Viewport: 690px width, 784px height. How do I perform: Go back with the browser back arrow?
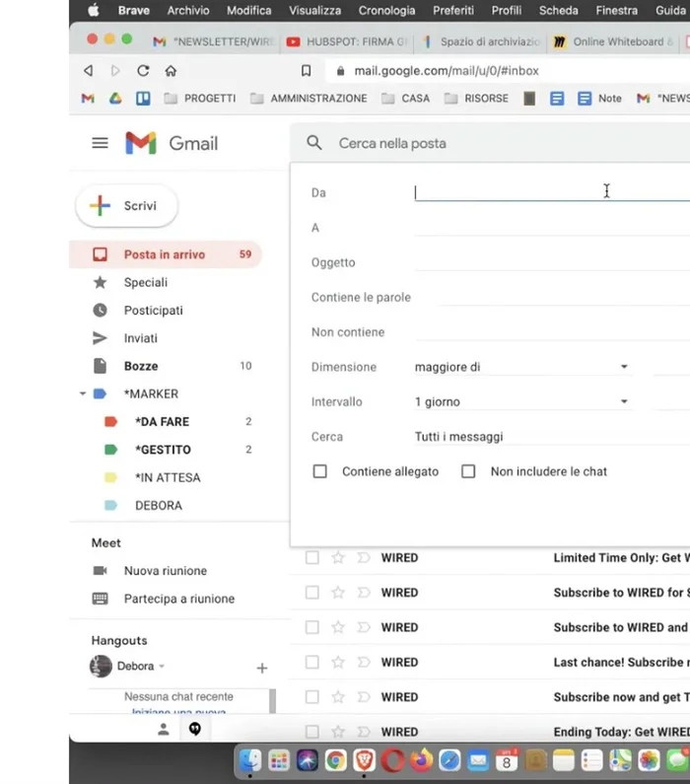[89, 70]
